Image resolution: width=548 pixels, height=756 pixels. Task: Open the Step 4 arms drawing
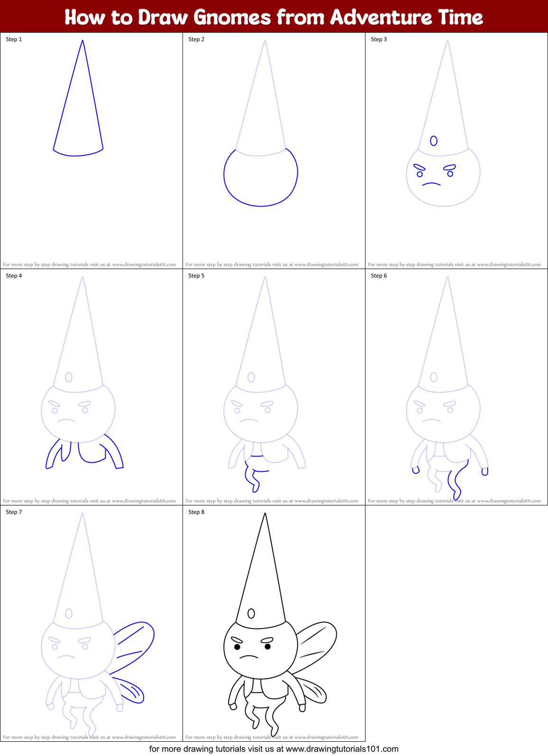[82, 373]
